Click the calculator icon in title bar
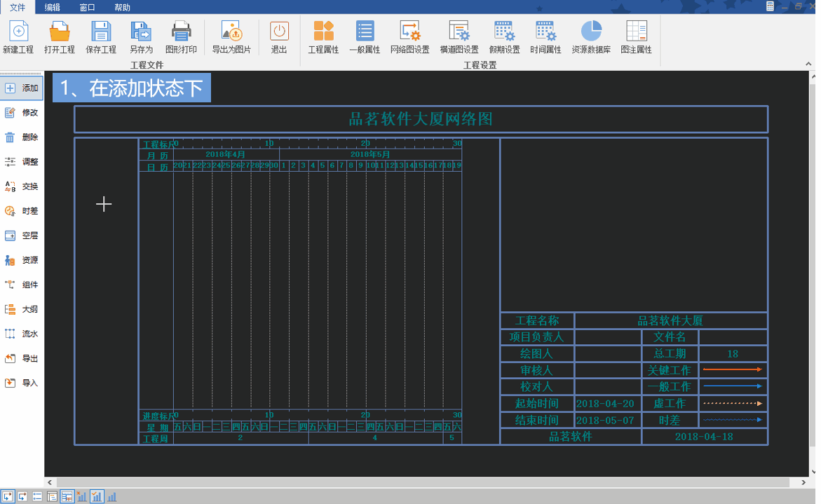The height and width of the screenshot is (504, 821). click(771, 7)
